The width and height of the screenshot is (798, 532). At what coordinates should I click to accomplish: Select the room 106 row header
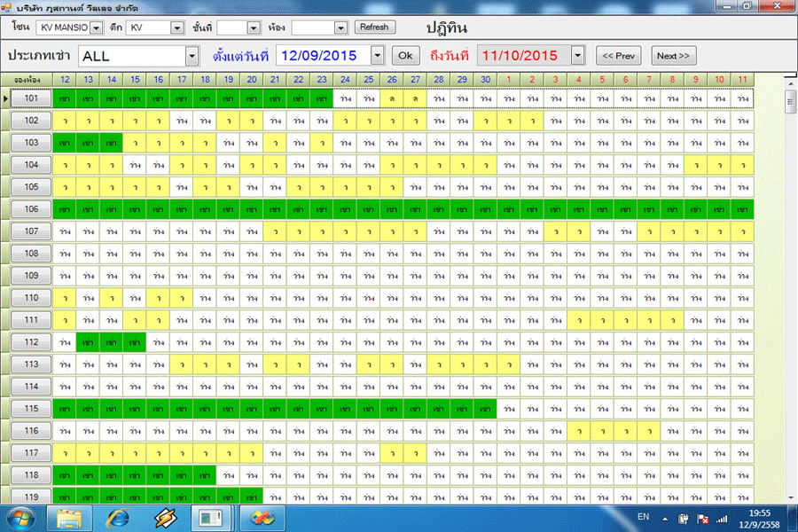[x=31, y=209]
